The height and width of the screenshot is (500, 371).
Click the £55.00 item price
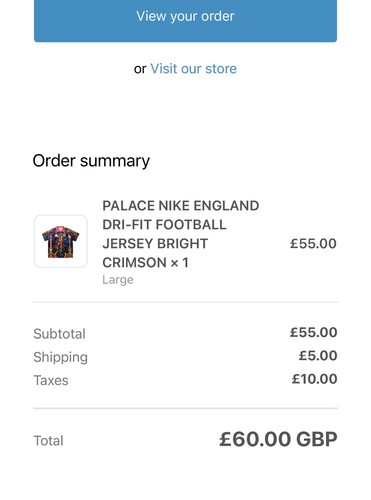click(313, 244)
